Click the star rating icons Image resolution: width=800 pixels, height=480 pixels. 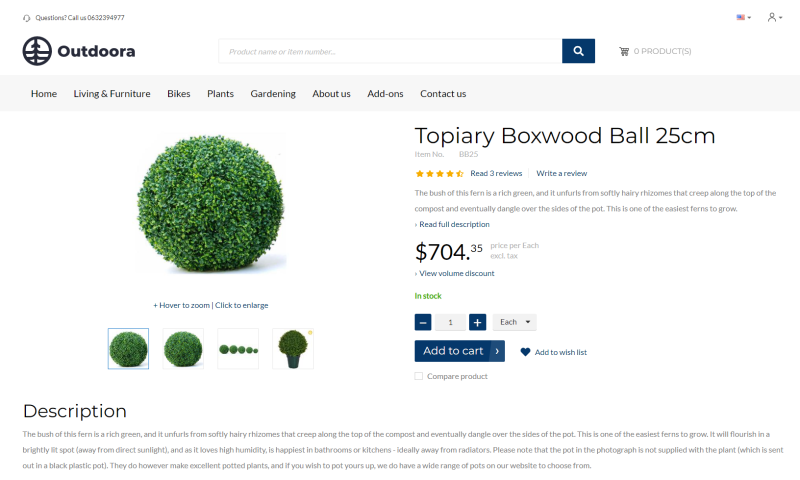click(x=439, y=173)
